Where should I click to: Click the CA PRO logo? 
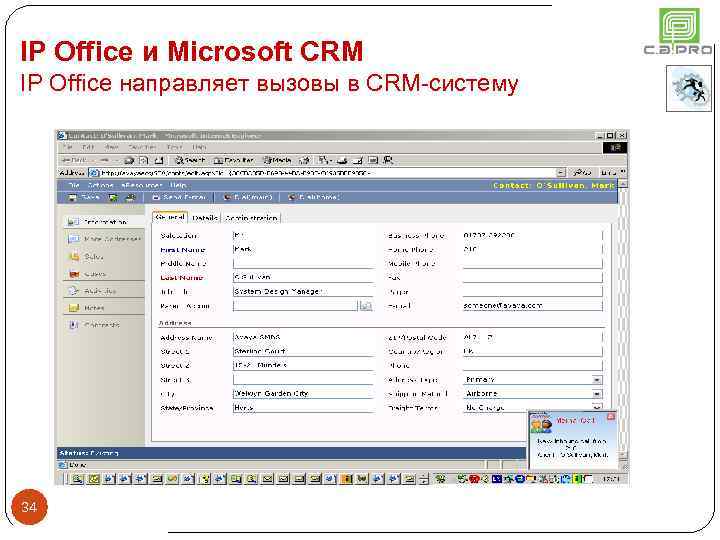click(679, 31)
